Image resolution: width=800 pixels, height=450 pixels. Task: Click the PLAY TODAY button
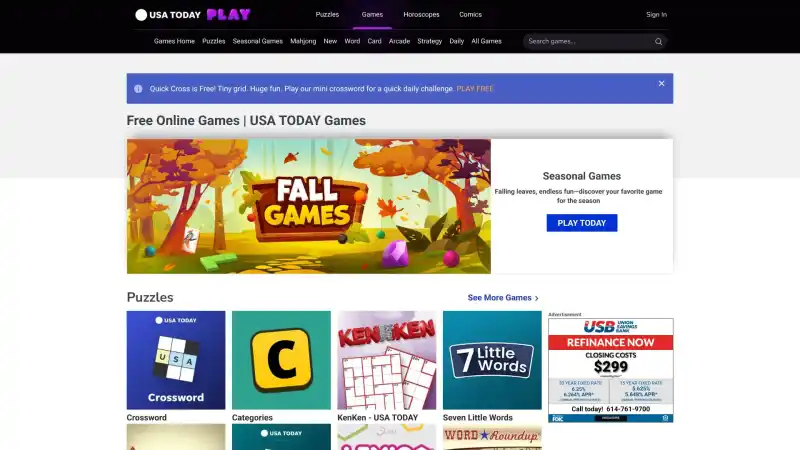582,223
